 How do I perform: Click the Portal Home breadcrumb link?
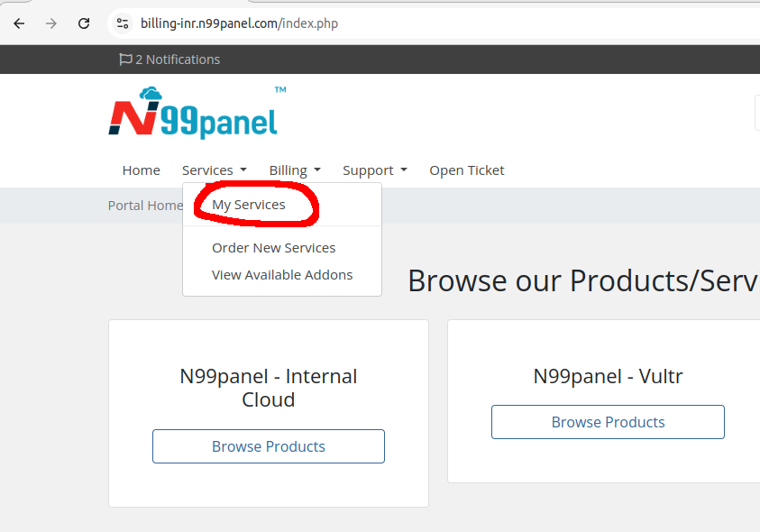[x=145, y=206]
